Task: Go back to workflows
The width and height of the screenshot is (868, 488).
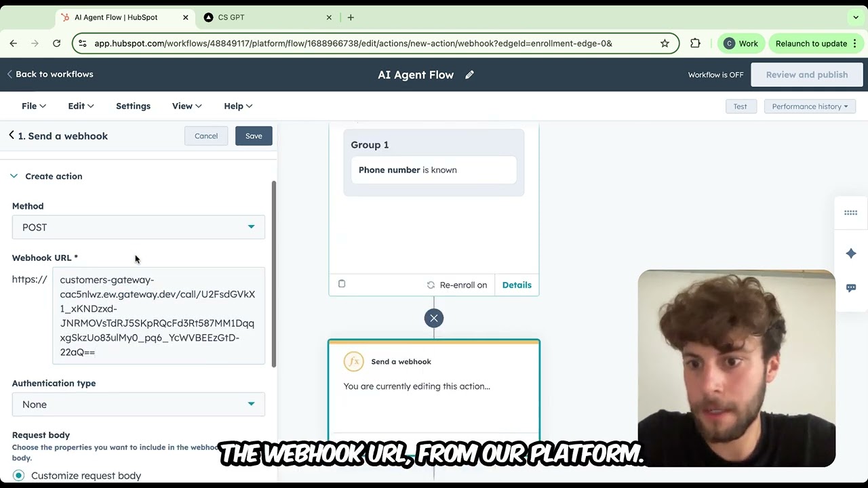Action: click(50, 74)
